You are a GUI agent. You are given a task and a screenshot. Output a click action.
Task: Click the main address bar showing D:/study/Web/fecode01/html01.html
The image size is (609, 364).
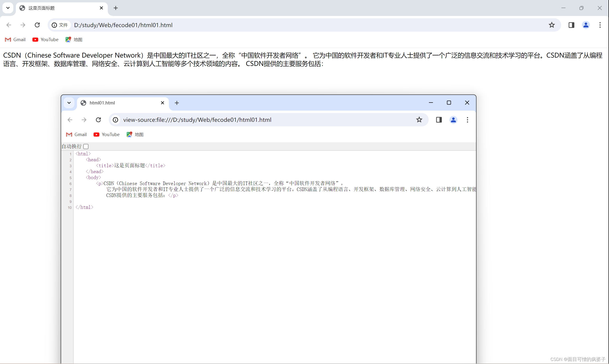tap(304, 25)
